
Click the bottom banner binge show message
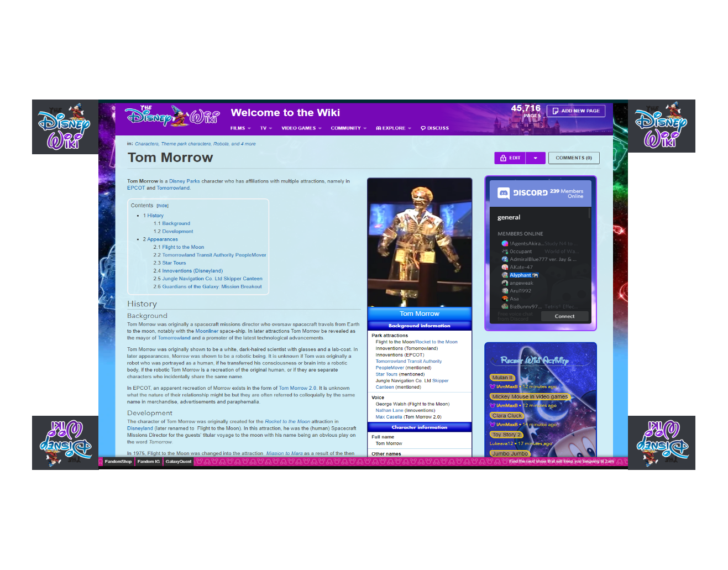coord(561,462)
